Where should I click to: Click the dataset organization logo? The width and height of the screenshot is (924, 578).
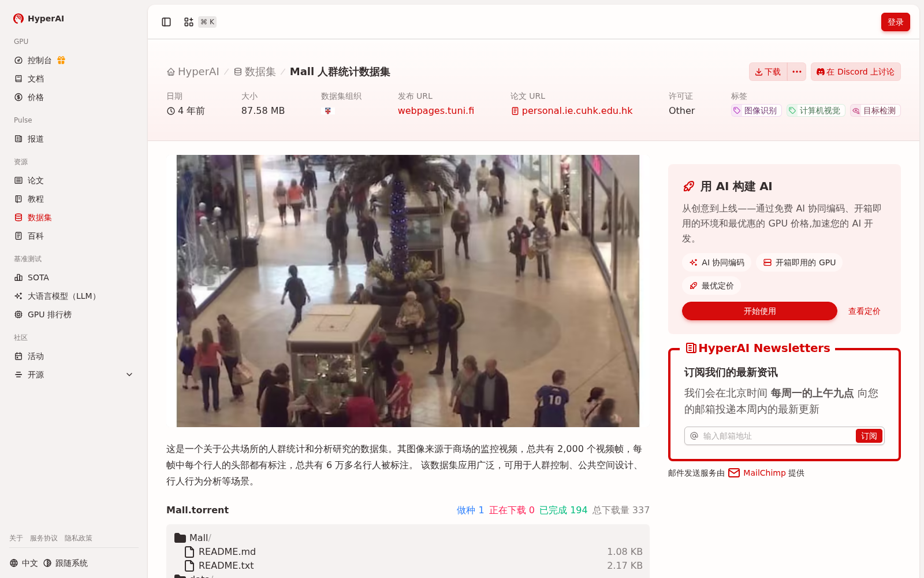[327, 110]
